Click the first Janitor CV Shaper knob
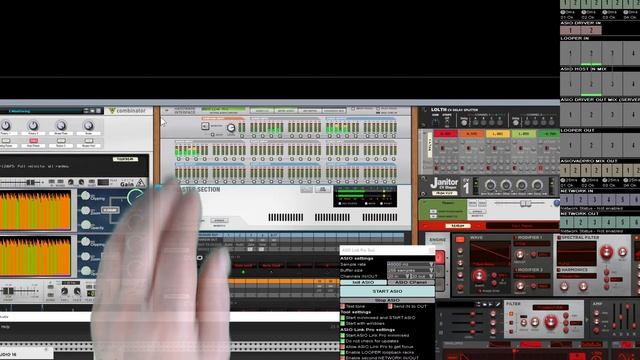This screenshot has width=640, height=360. click(x=490, y=186)
